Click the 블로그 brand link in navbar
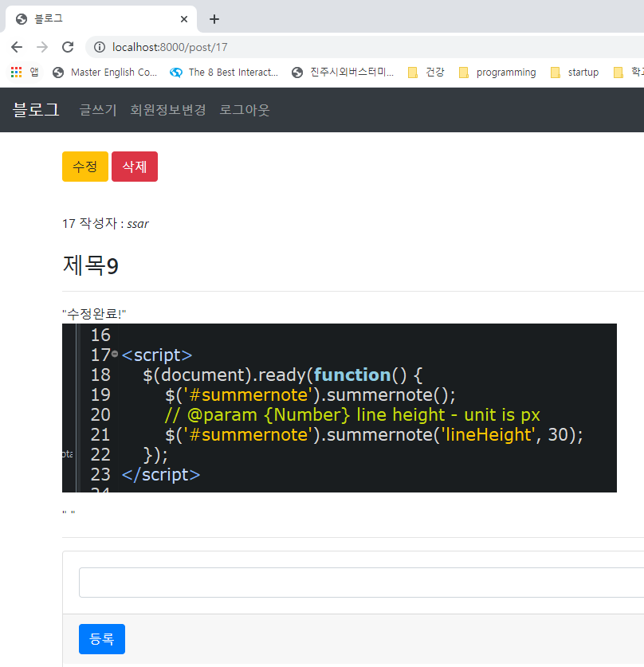The height and width of the screenshot is (667, 644). pos(36,110)
